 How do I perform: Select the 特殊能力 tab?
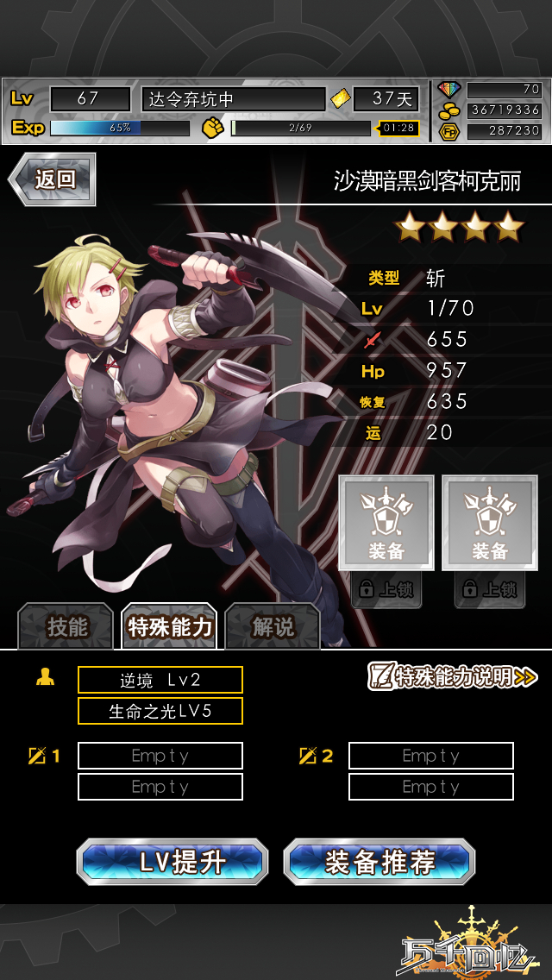[169, 627]
